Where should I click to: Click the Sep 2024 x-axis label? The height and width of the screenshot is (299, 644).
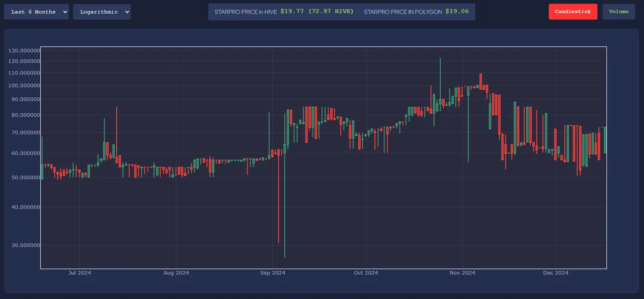[x=273, y=273]
